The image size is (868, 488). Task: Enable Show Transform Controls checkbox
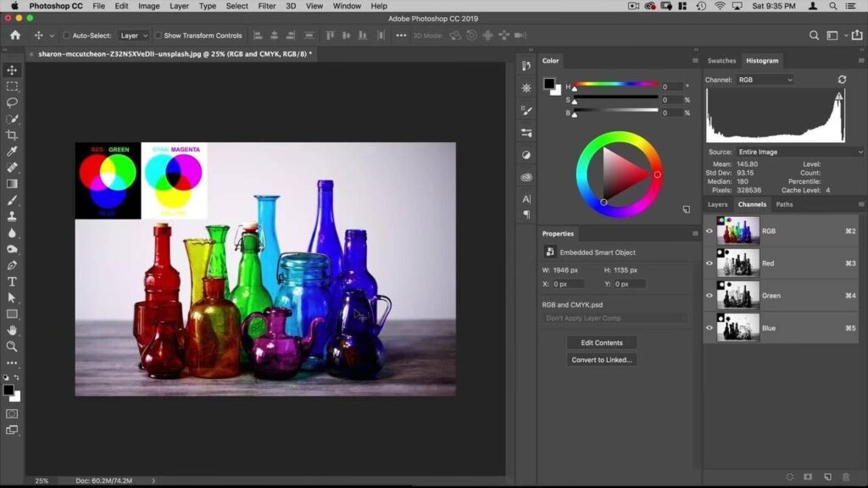point(159,36)
